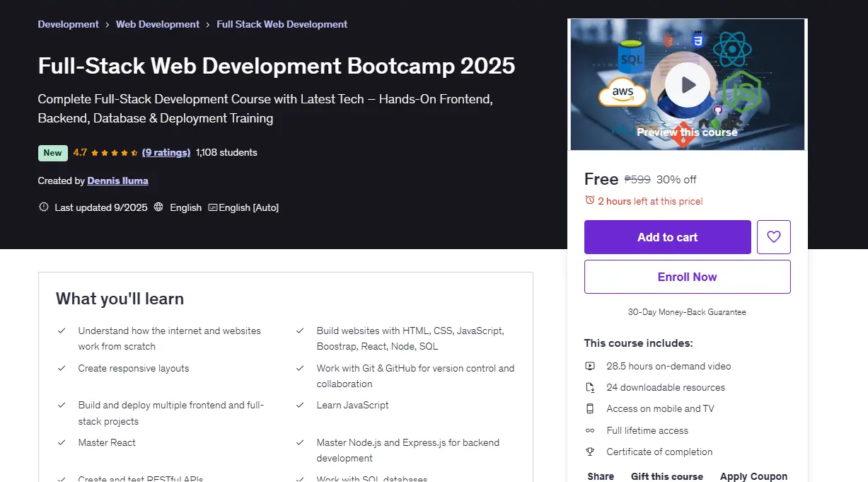Click checkmark beside 'Understand how the internet'
This screenshot has width=868, height=482.
62,331
